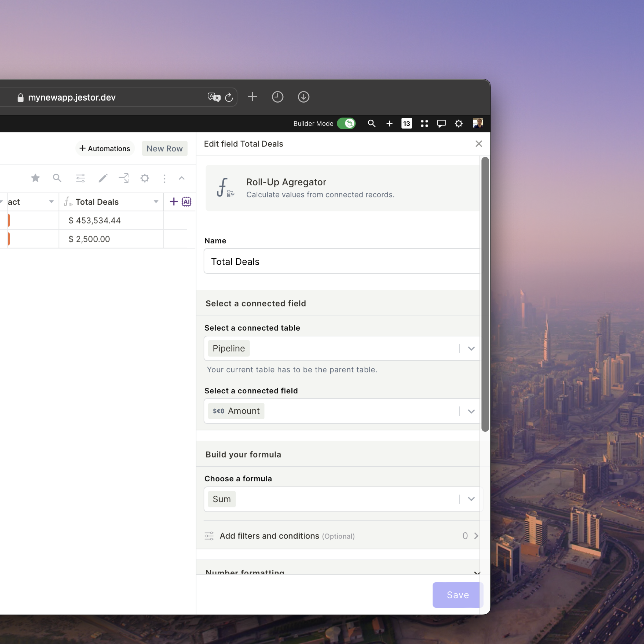Click the favorite star icon in the table toolbar
Screen dimensions: 644x644
point(35,178)
